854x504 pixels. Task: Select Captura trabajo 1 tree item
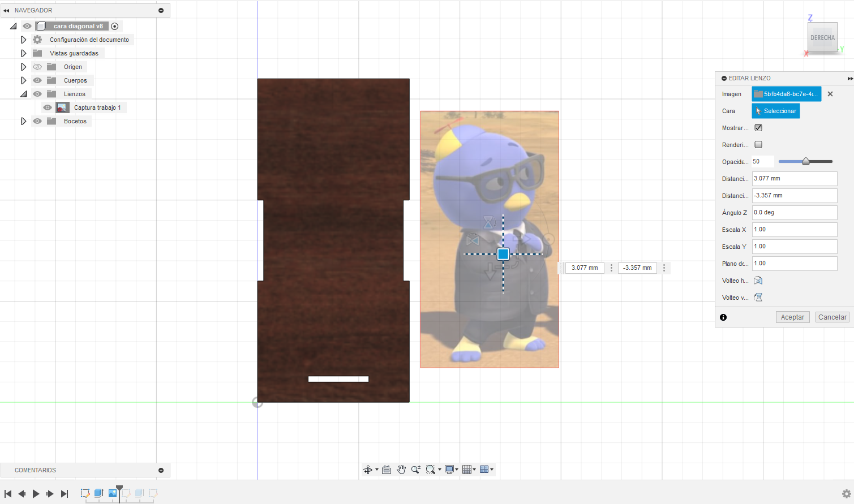pyautogui.click(x=97, y=107)
